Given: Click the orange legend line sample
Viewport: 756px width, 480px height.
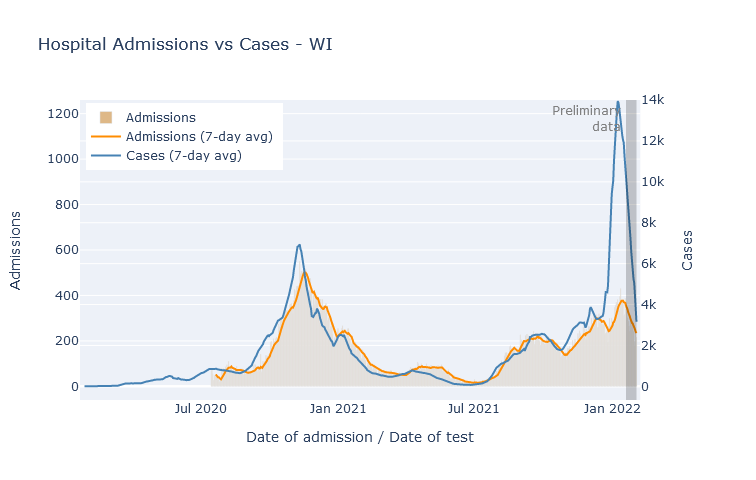Looking at the screenshot, I should [x=106, y=137].
